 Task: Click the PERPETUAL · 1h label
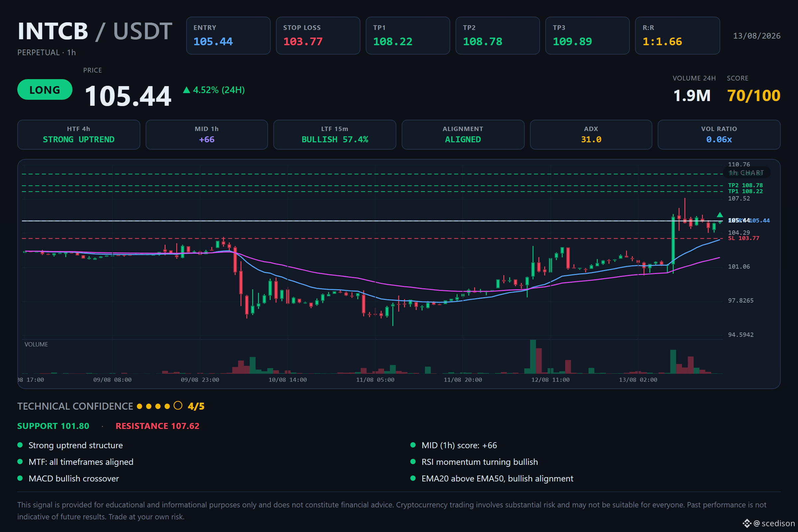coord(47,53)
